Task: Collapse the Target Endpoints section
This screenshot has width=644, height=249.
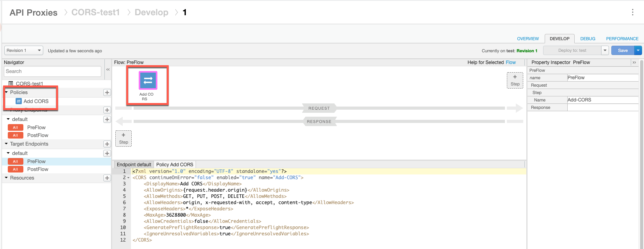Action: (x=6, y=144)
